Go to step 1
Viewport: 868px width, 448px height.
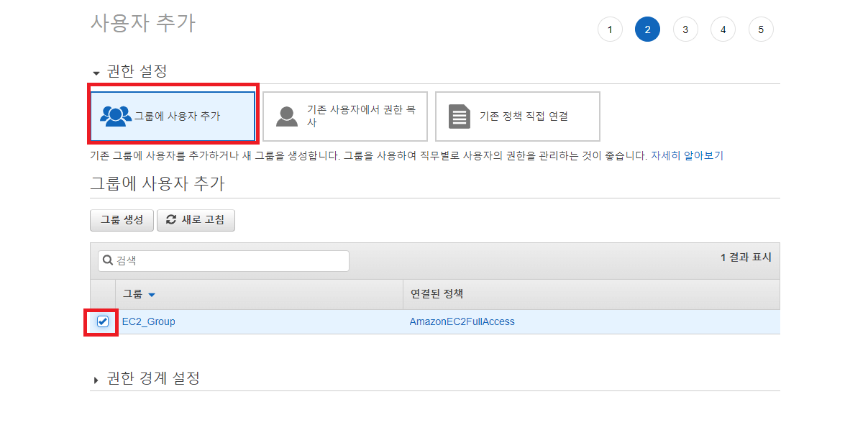(610, 29)
